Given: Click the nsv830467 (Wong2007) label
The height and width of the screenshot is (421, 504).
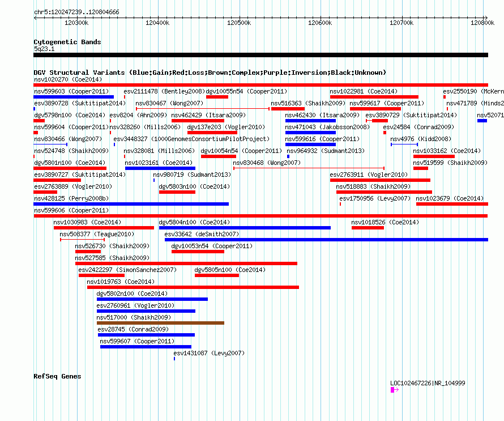Looking at the screenshot, I should point(169,103).
